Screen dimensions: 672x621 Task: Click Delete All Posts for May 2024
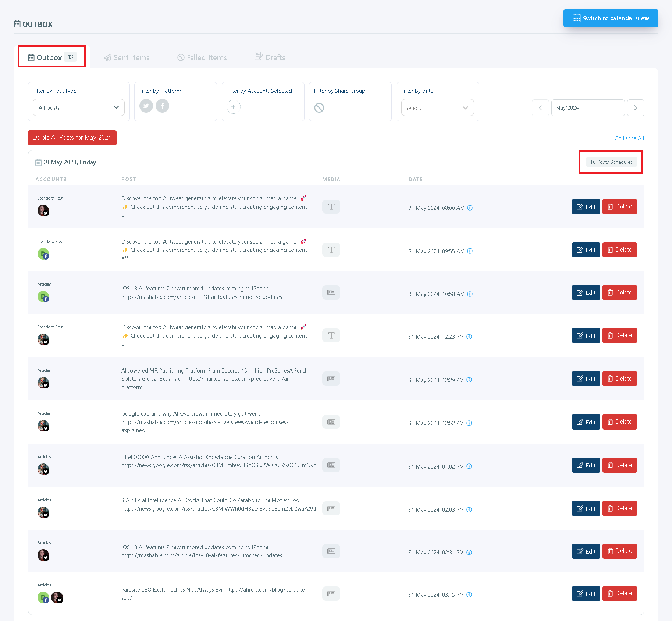pos(72,138)
